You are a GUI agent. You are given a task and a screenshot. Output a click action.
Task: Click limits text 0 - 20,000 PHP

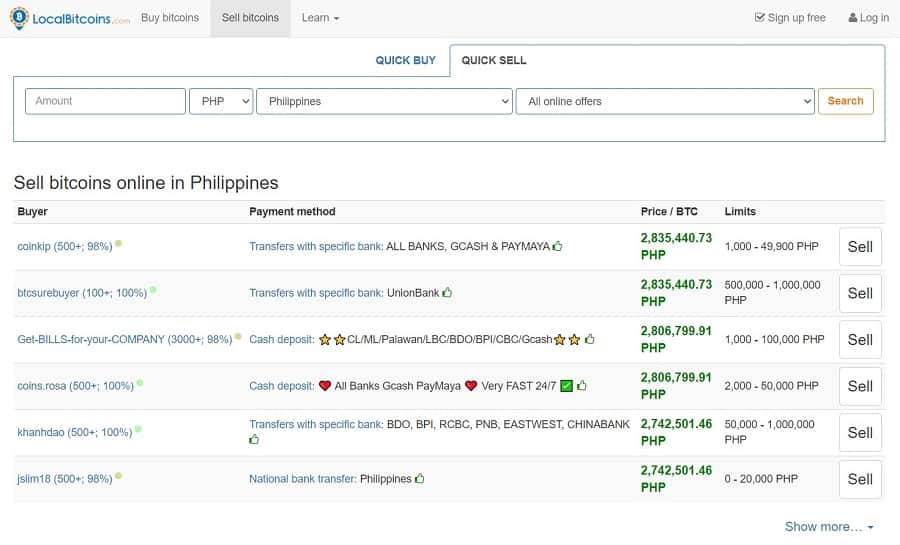pyautogui.click(x=761, y=479)
